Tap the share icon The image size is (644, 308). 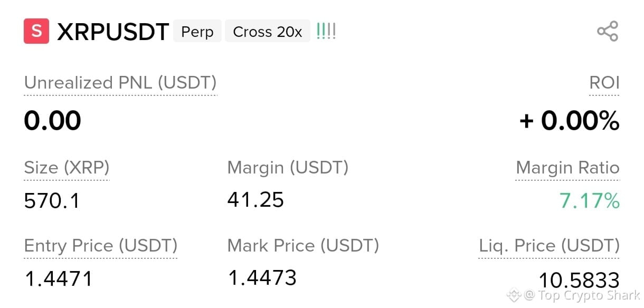click(x=607, y=32)
